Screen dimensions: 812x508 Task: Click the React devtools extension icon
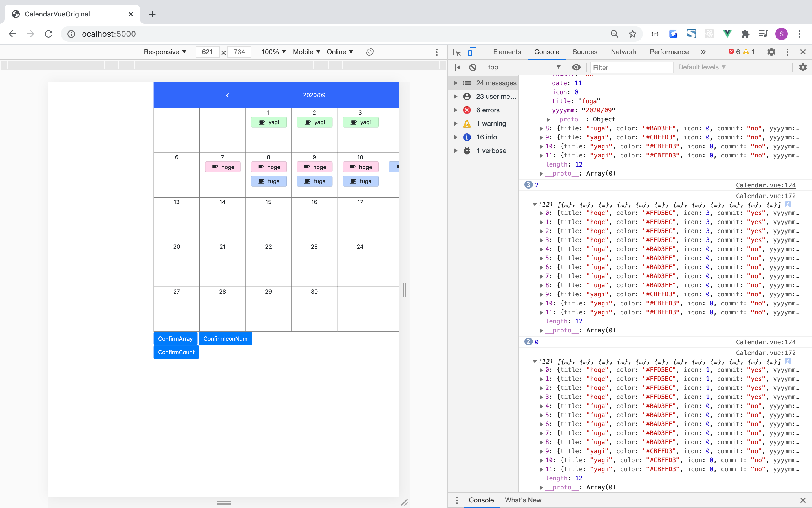pyautogui.click(x=709, y=34)
